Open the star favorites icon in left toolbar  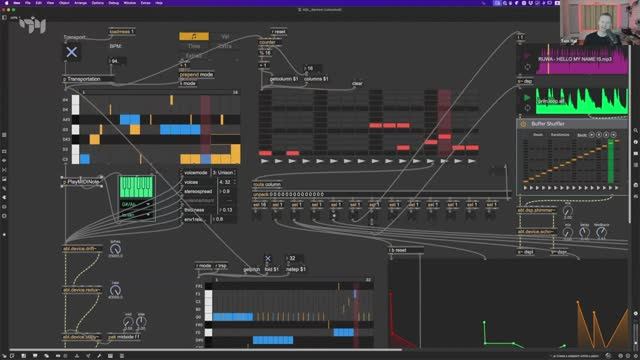[x=4, y=234]
